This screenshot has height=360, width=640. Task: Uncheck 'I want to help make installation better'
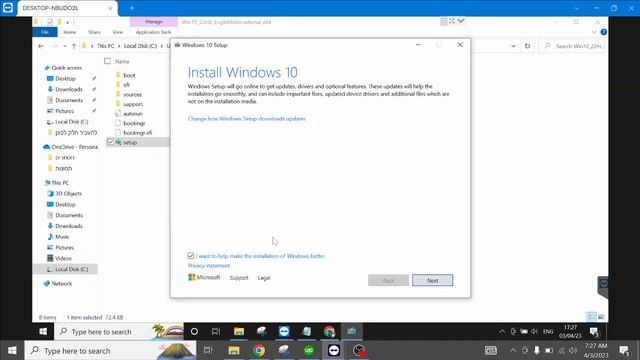point(191,256)
